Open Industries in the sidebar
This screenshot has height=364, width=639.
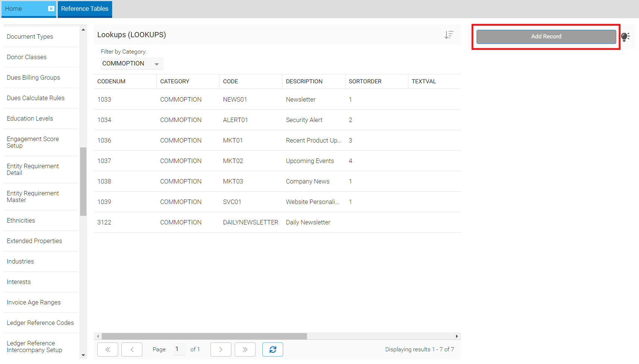41,261
